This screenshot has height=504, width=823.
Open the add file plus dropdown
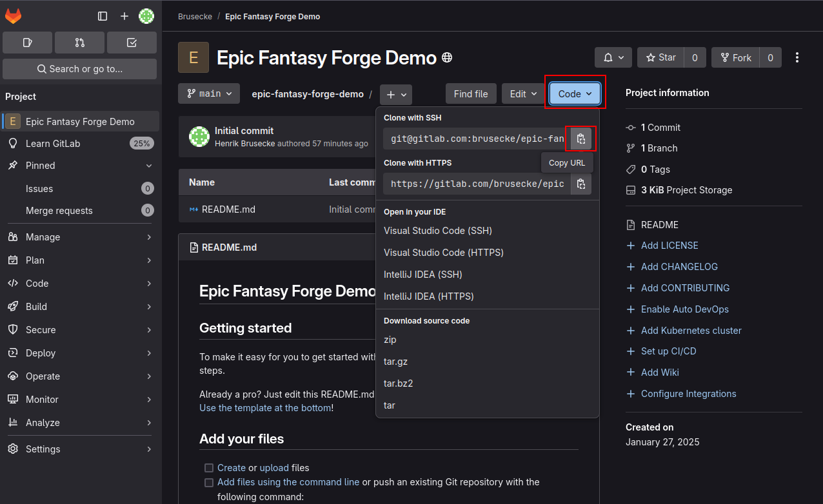[x=396, y=94]
